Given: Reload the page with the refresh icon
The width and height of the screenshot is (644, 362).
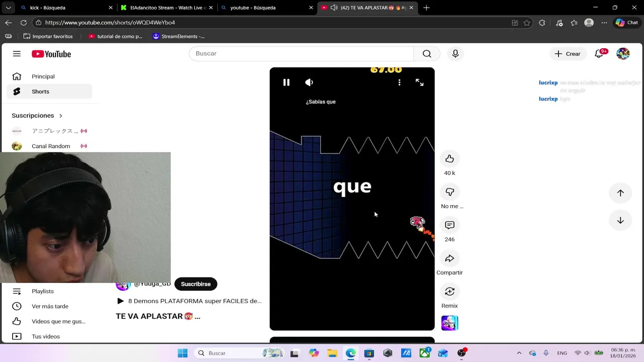Looking at the screenshot, I should tap(24, 23).
